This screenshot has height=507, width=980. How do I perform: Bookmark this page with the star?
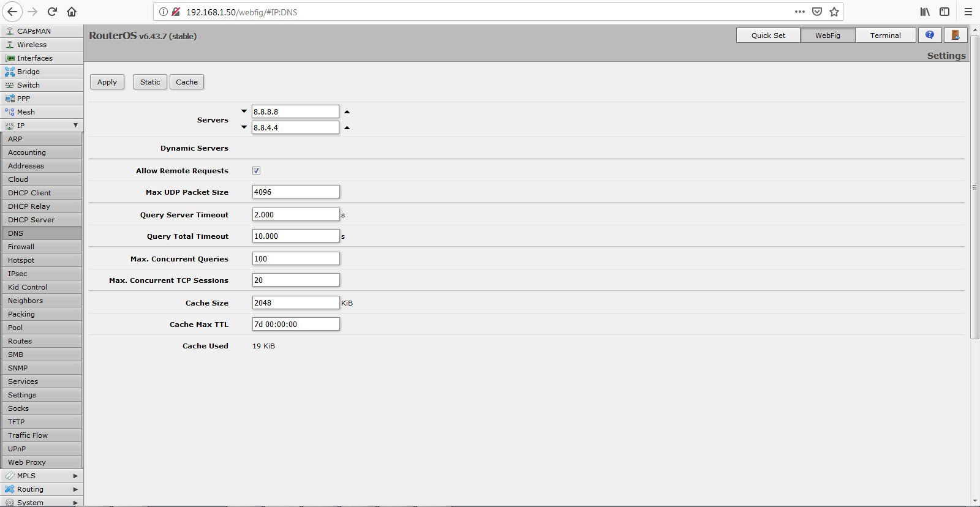pyautogui.click(x=834, y=12)
